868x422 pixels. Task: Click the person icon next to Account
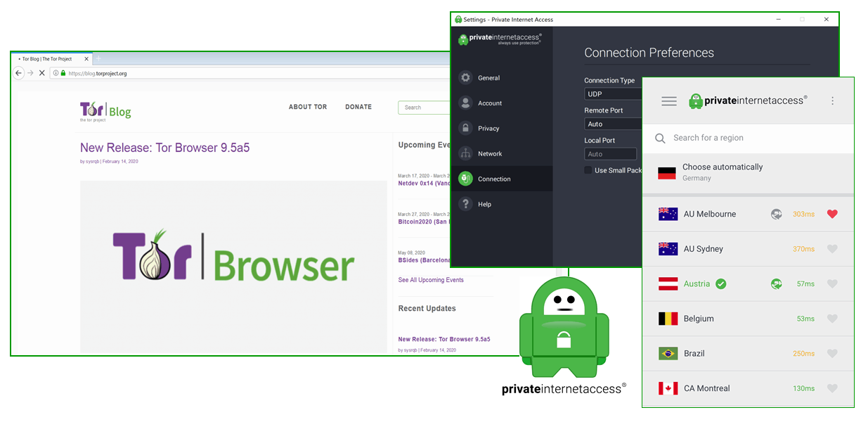click(x=465, y=103)
